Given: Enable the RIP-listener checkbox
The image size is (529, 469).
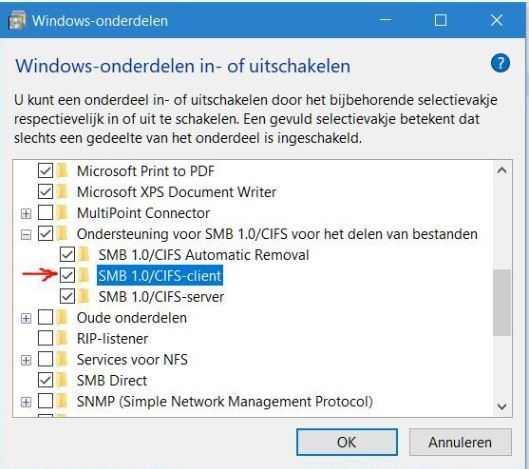Looking at the screenshot, I should 45,338.
